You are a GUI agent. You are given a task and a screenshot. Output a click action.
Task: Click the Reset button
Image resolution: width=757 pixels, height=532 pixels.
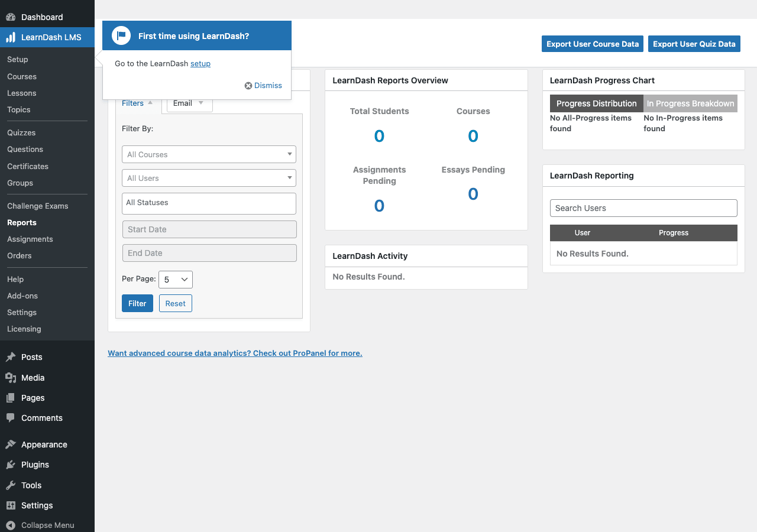pos(176,303)
